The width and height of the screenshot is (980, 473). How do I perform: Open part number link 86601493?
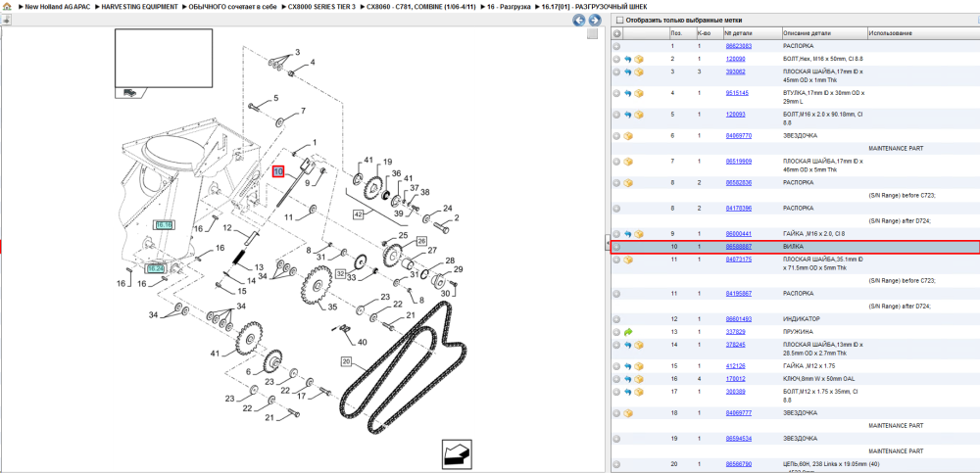point(738,319)
